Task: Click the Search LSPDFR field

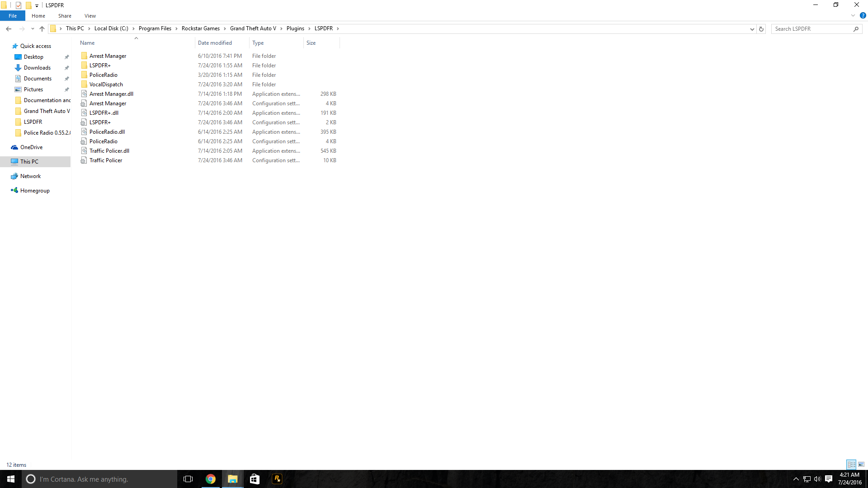Action: click(x=811, y=29)
